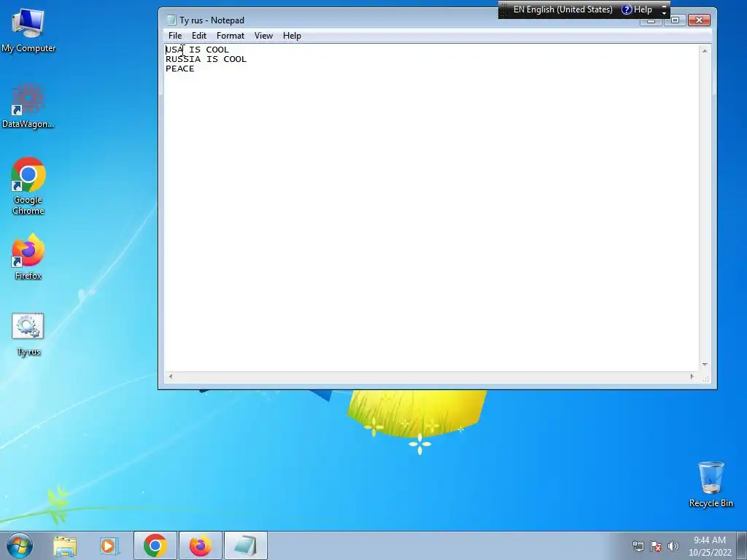Click the Notepad window resize grip
The image size is (747, 560).
[705, 378]
